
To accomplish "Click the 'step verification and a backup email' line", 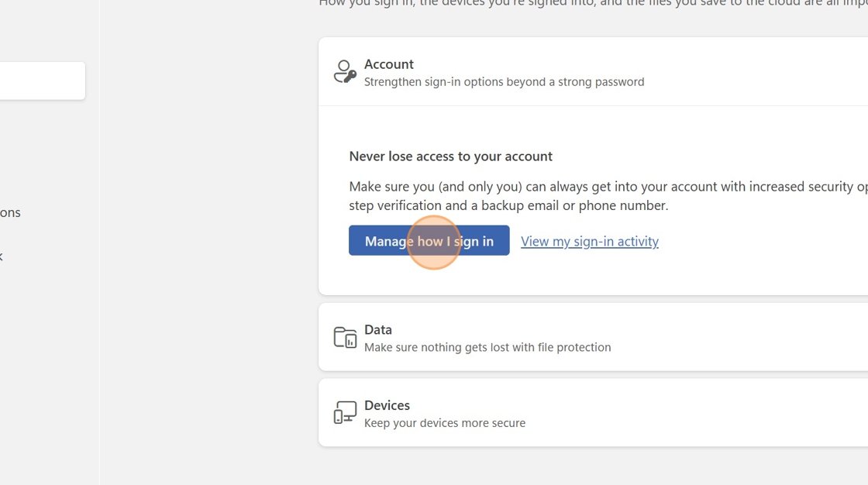I will tap(508, 205).
